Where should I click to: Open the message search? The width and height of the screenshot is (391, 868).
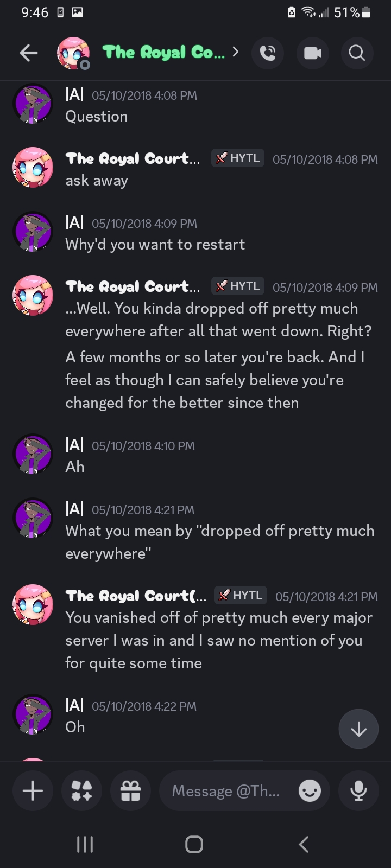click(x=357, y=53)
